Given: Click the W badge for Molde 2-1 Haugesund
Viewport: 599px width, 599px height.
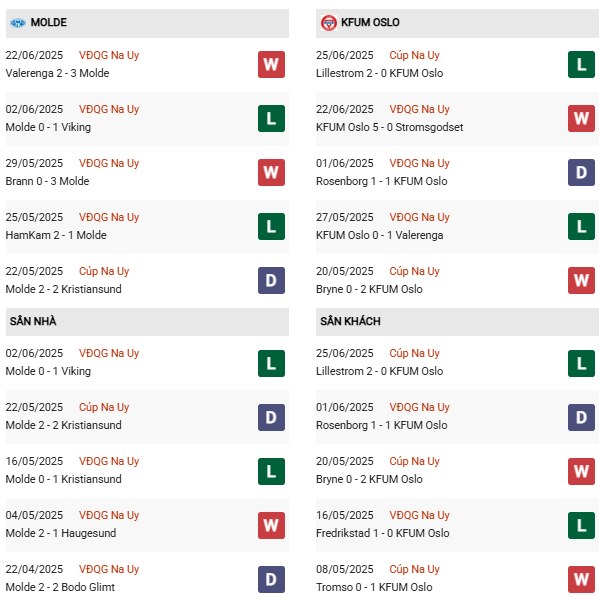Looking at the screenshot, I should point(271,525).
